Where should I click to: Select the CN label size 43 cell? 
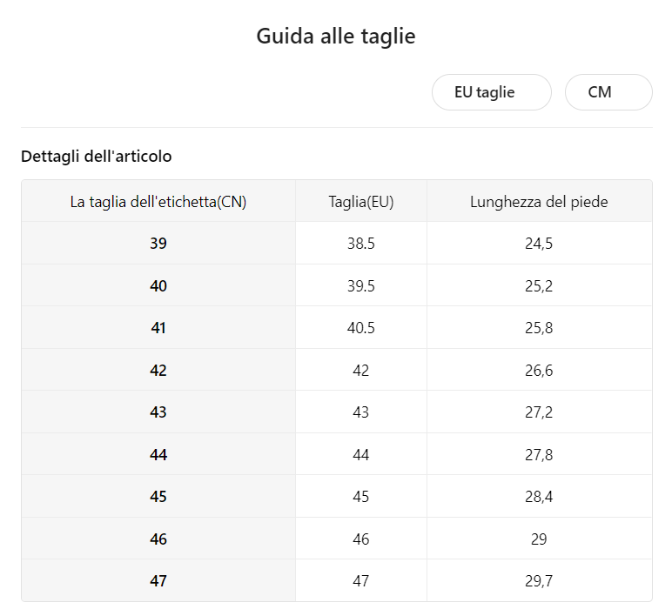pos(158,412)
